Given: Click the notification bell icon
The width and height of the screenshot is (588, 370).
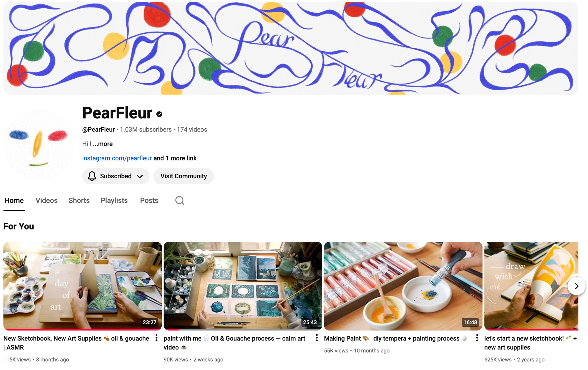Looking at the screenshot, I should pos(92,176).
